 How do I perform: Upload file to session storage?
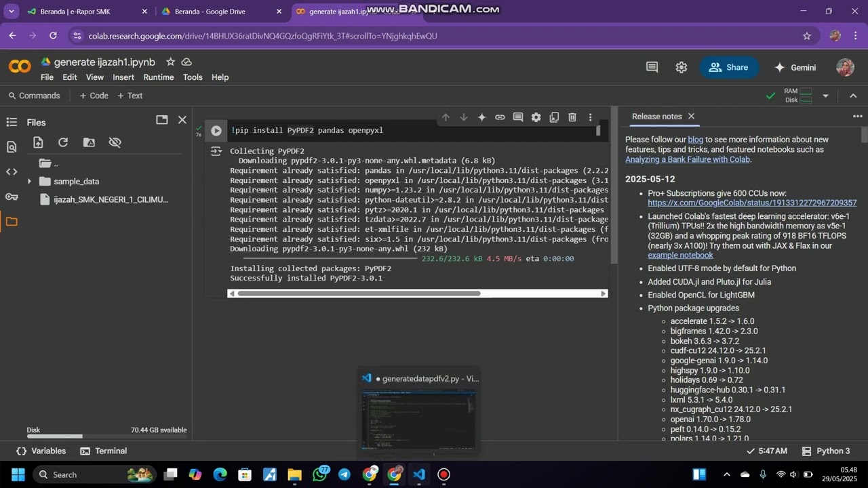pos(38,142)
